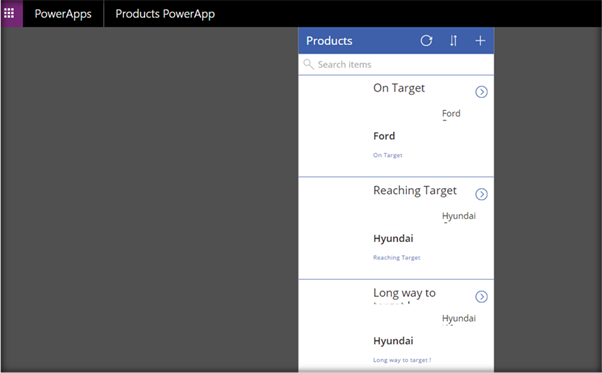
Task: Select bold Hyundai under Reaching Target
Action: coord(393,238)
